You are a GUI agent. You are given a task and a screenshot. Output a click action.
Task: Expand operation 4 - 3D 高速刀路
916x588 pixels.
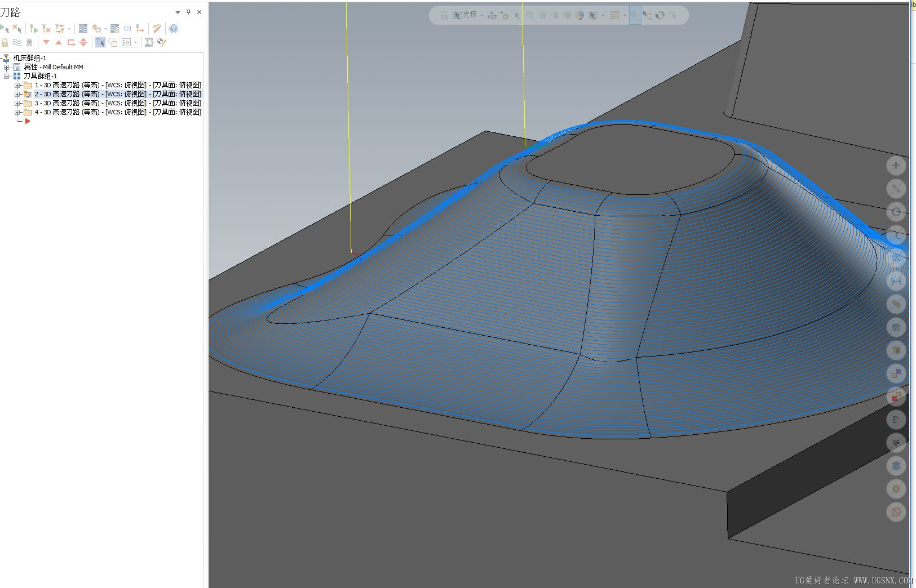tap(17, 112)
